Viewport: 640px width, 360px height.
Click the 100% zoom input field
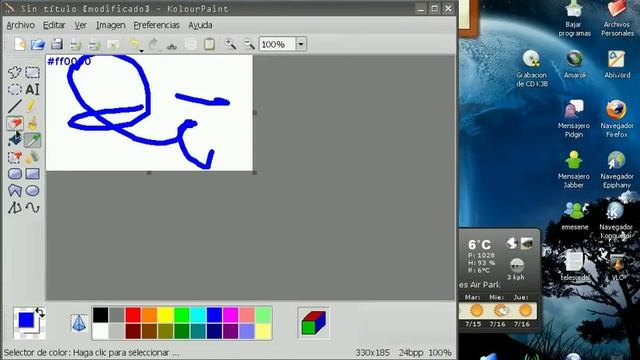pos(277,44)
